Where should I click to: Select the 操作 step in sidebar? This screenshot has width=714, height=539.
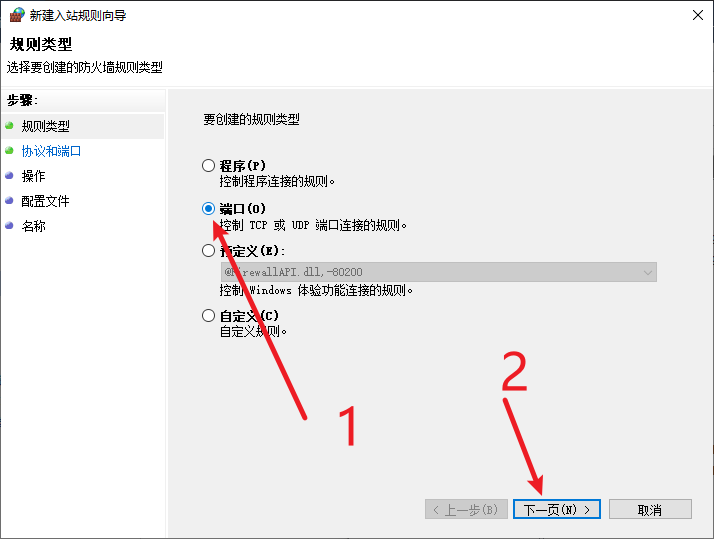(x=34, y=176)
